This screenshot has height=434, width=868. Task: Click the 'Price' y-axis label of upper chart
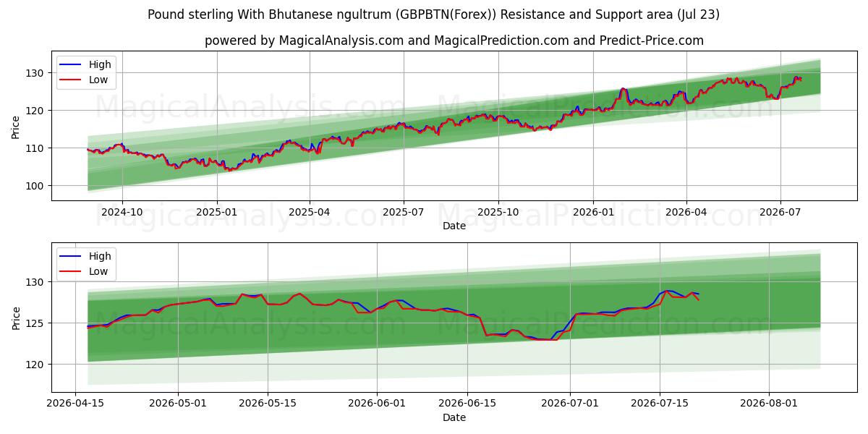[x=16, y=127]
